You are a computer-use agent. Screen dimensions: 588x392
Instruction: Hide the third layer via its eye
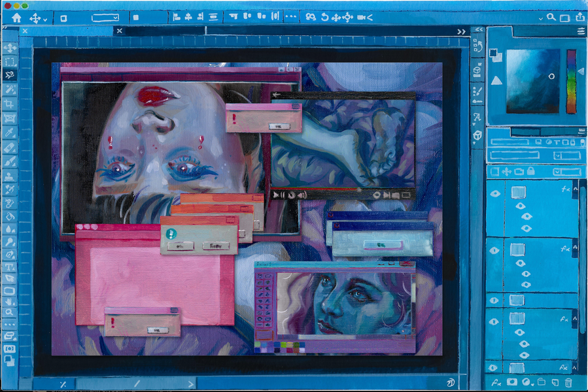click(x=494, y=300)
